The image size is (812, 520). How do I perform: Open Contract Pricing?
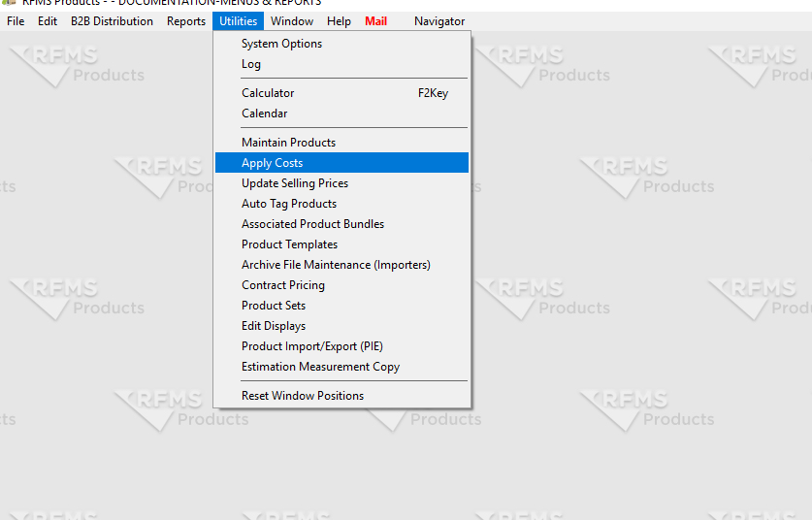pos(341,285)
